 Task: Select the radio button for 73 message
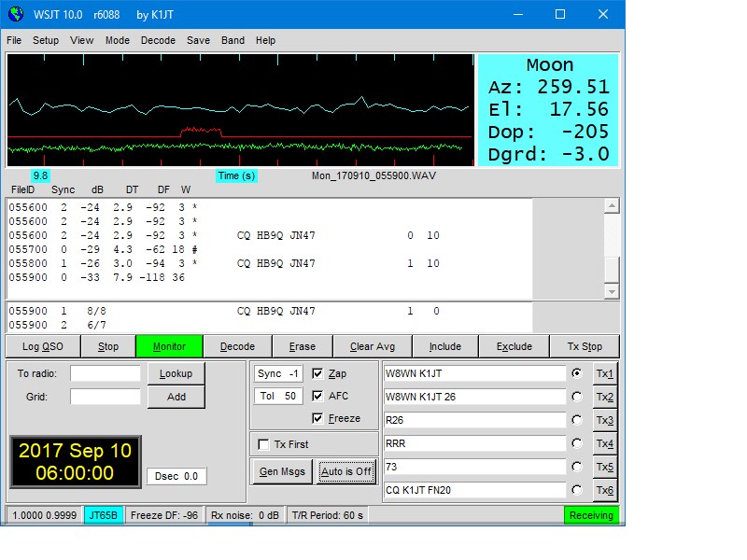coord(576,467)
